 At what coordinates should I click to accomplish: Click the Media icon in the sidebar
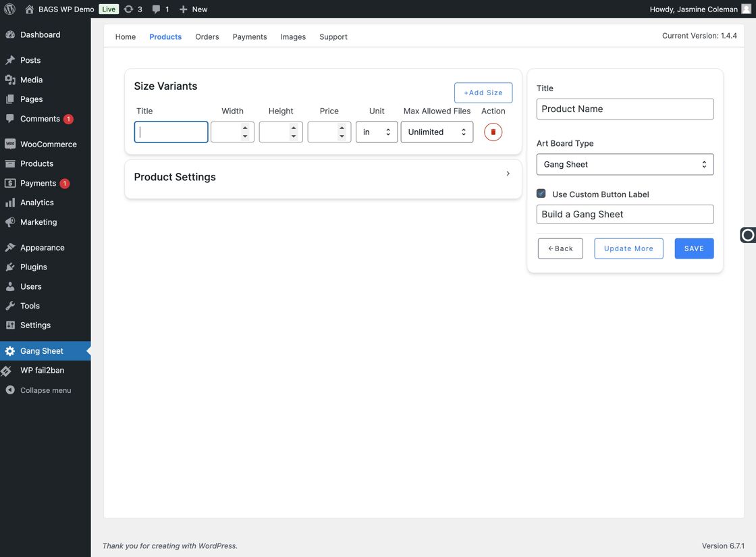[10, 80]
